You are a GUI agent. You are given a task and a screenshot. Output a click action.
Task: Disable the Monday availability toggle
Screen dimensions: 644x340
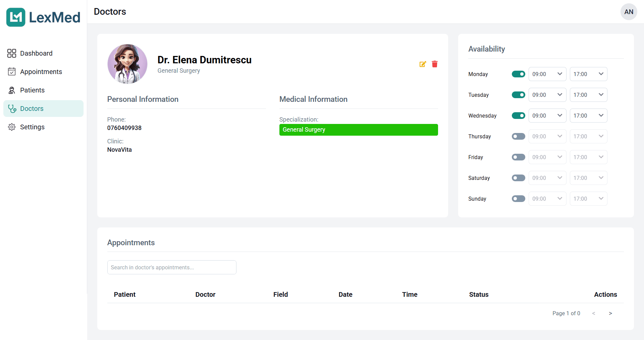[518, 74]
